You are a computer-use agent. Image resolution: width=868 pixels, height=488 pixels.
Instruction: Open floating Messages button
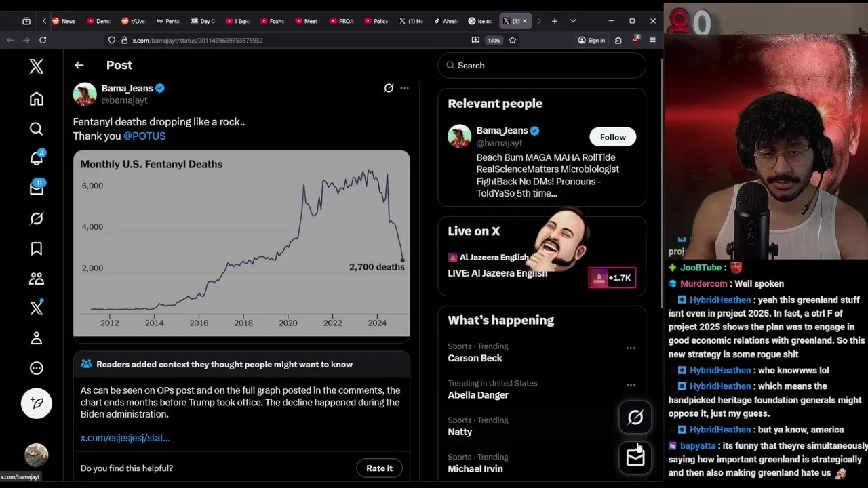click(635, 457)
